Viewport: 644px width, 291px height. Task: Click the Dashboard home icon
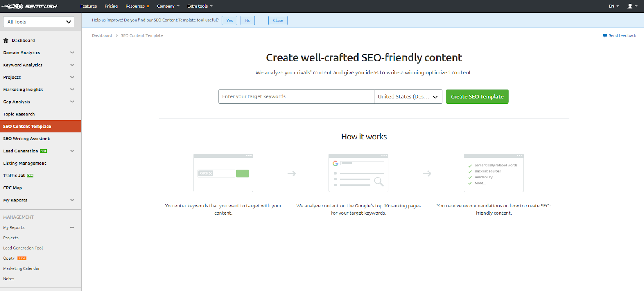coord(6,40)
